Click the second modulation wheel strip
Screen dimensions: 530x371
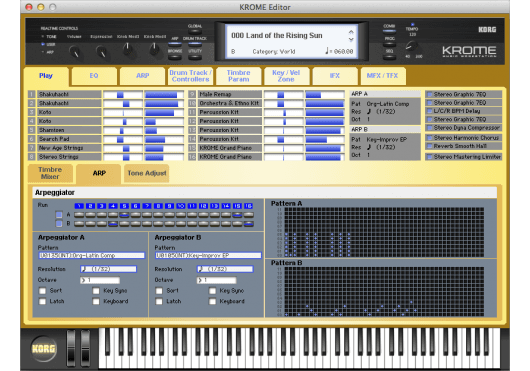[86, 348]
